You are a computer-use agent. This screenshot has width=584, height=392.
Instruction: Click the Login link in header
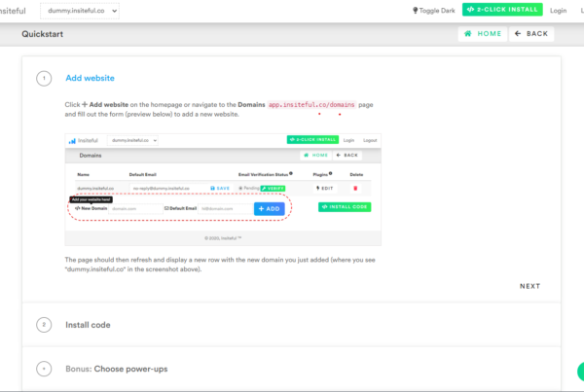tap(558, 11)
